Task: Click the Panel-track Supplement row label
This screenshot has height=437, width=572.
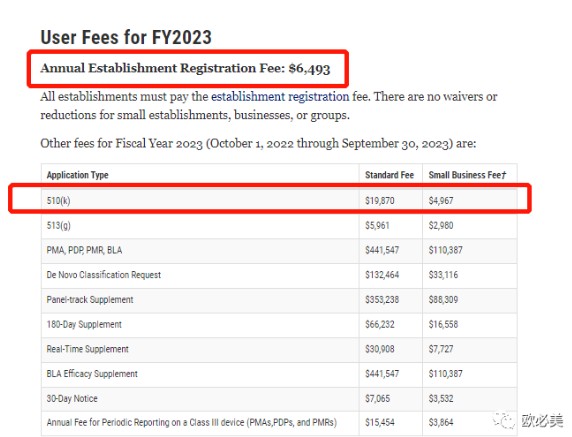Action: [x=90, y=300]
